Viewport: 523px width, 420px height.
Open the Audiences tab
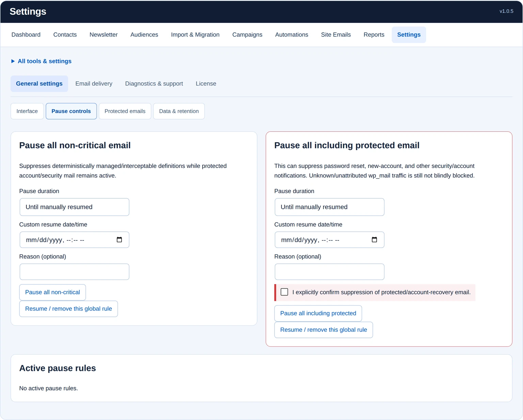pos(144,35)
